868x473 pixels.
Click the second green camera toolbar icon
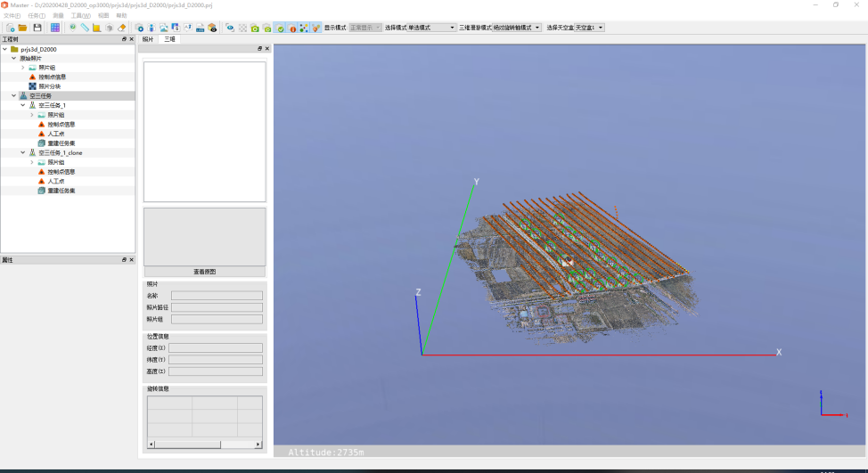coord(266,28)
